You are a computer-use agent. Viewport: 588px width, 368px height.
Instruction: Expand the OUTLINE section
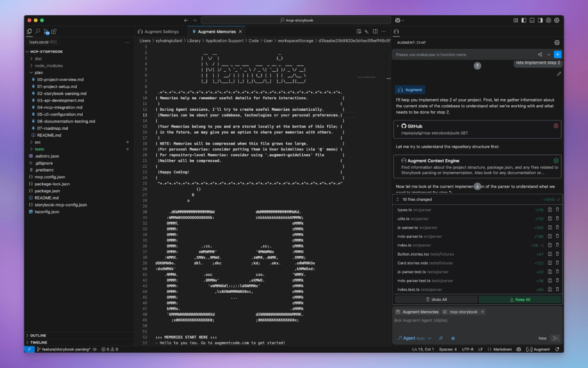click(x=38, y=335)
